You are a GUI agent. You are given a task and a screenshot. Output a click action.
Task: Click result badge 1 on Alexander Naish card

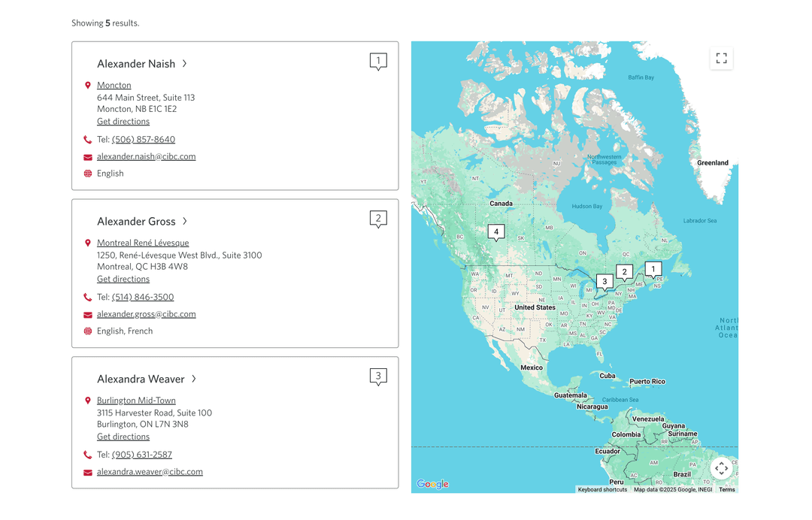pyautogui.click(x=378, y=62)
